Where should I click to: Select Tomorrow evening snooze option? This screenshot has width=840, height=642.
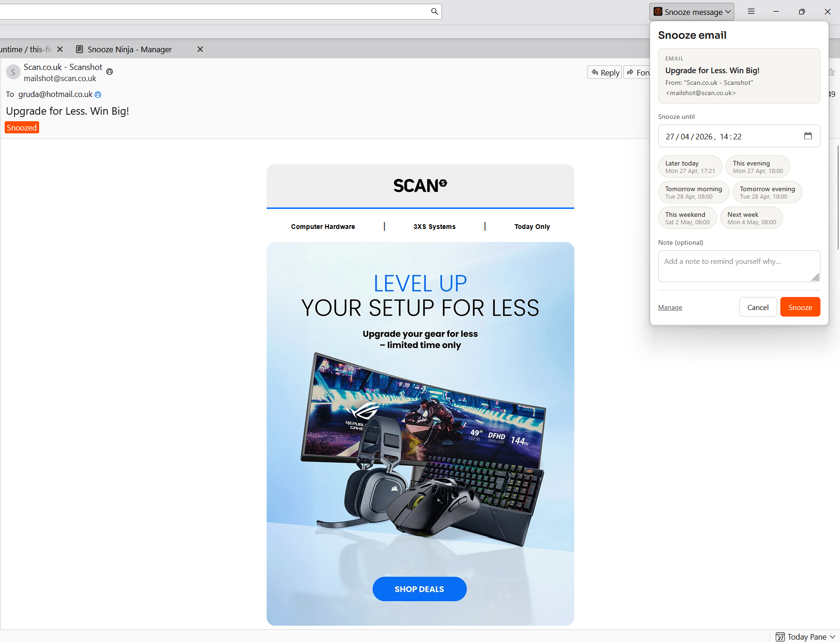[x=767, y=192]
